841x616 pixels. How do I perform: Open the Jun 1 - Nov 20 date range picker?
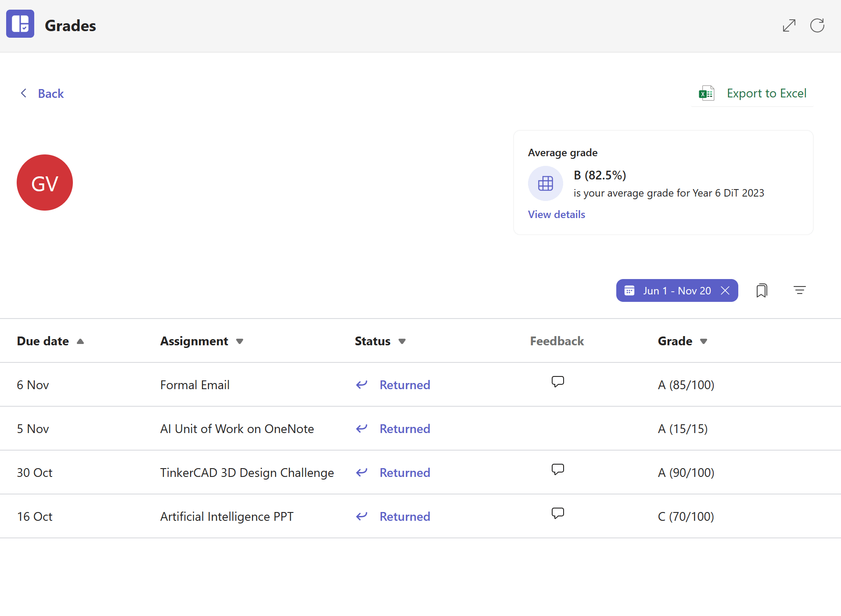point(671,290)
